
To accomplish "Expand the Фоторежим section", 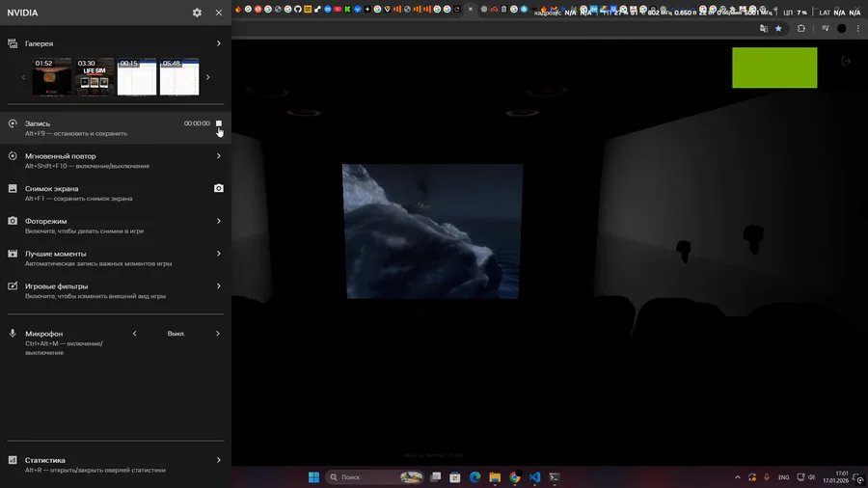I will [219, 221].
